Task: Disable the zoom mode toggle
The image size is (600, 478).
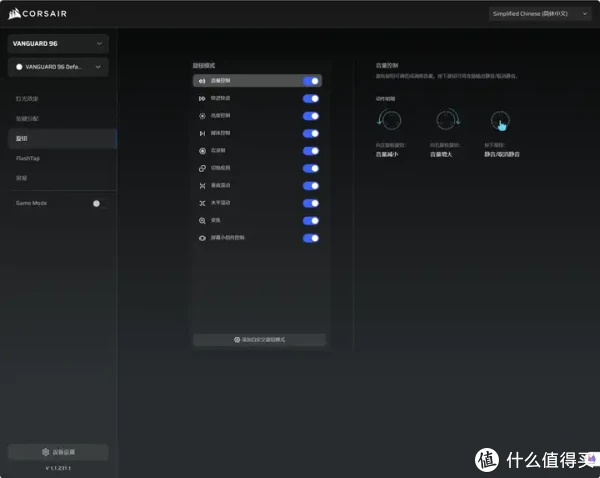Action: [x=311, y=220]
